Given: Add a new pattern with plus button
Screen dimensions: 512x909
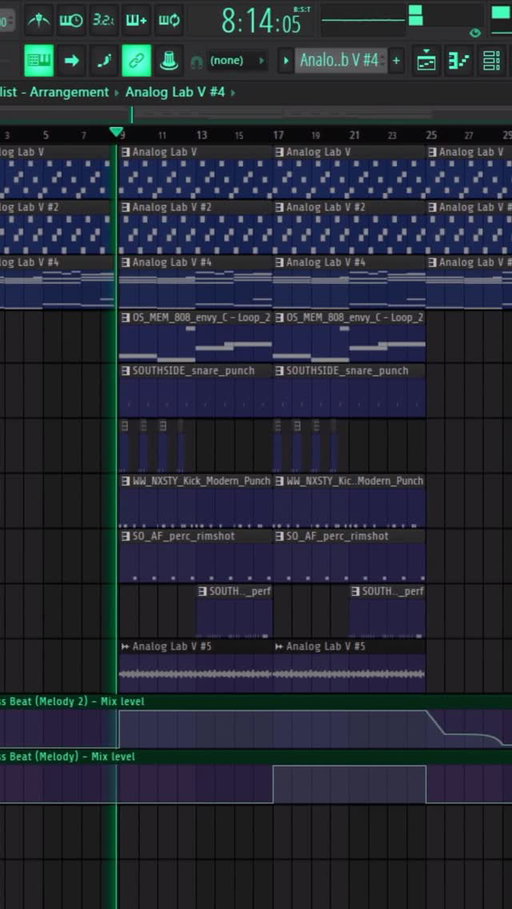Looking at the screenshot, I should tap(396, 60).
